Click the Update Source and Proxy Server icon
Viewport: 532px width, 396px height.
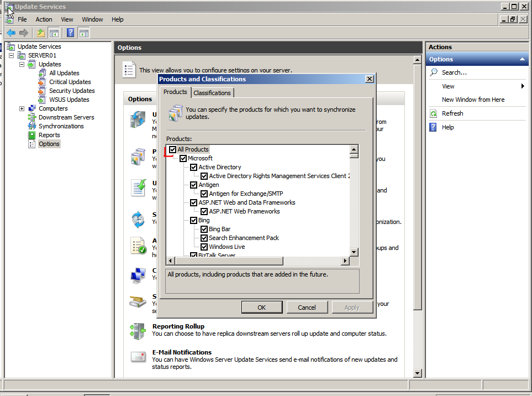coord(138,119)
